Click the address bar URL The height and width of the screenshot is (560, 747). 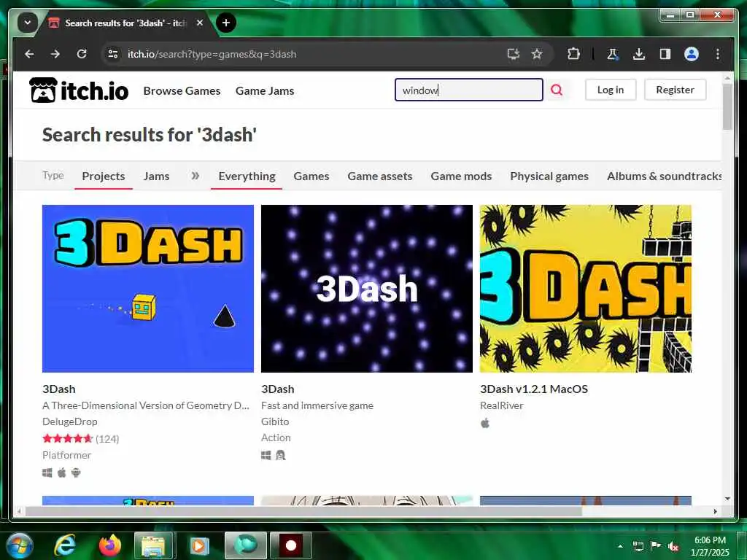coord(212,54)
